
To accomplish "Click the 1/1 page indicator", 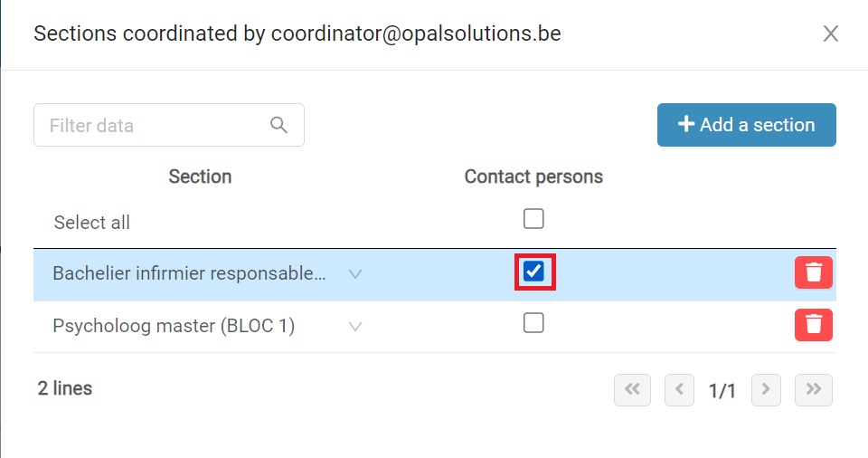I will pyautogui.click(x=722, y=391).
